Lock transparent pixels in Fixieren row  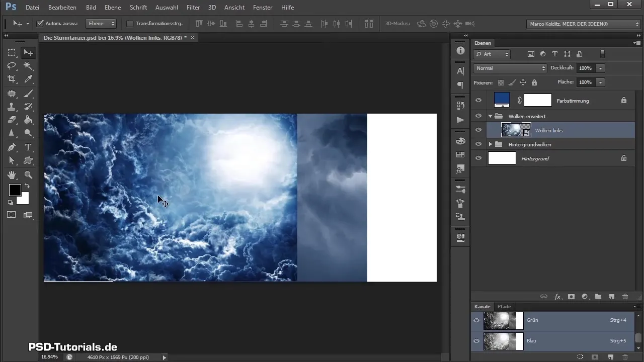tap(501, 82)
